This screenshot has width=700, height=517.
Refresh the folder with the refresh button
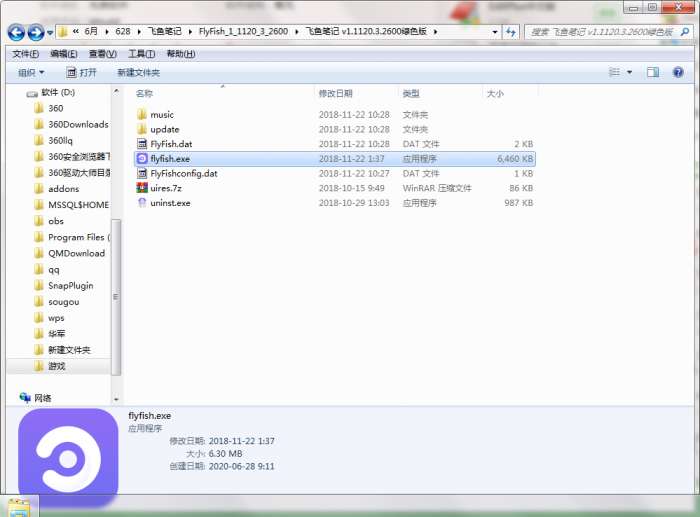pyautogui.click(x=511, y=32)
